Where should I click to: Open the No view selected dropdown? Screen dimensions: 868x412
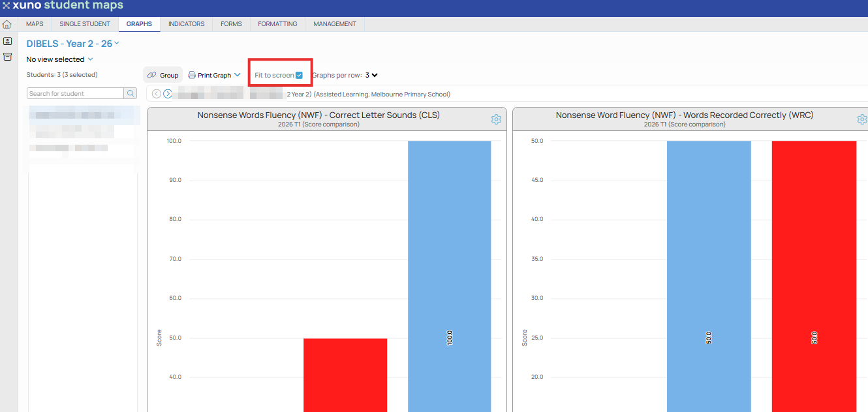point(59,59)
